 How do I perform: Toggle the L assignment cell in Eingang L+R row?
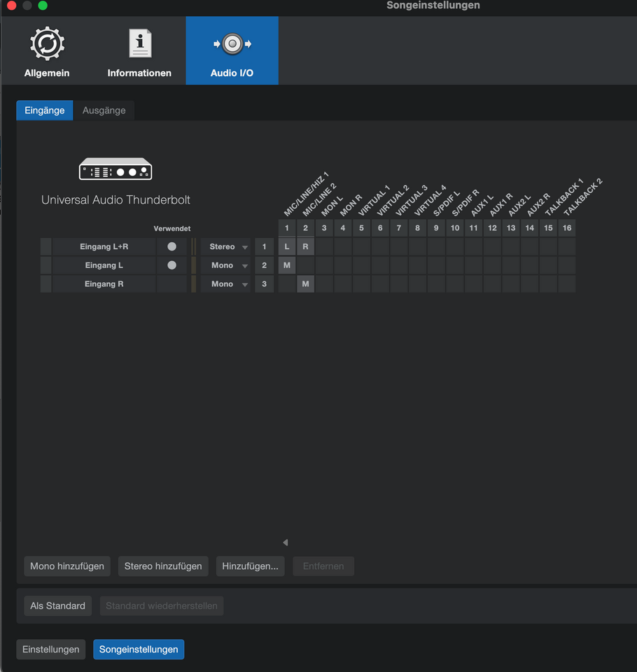pyautogui.click(x=287, y=247)
